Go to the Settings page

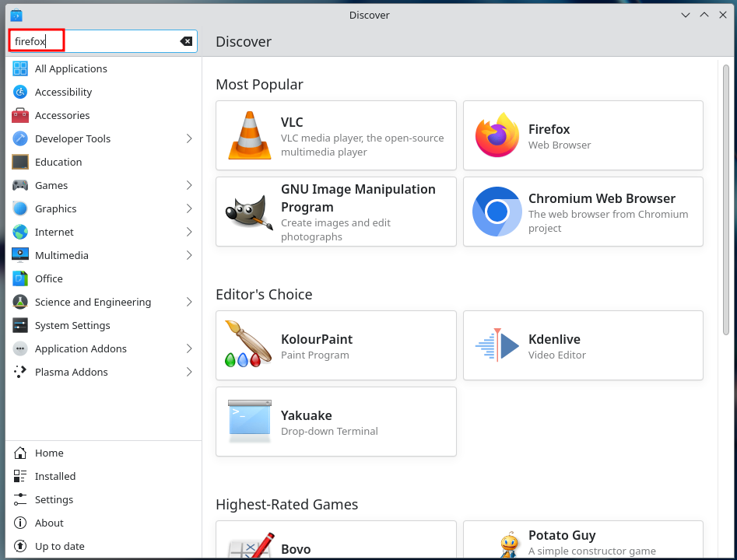pos(54,499)
